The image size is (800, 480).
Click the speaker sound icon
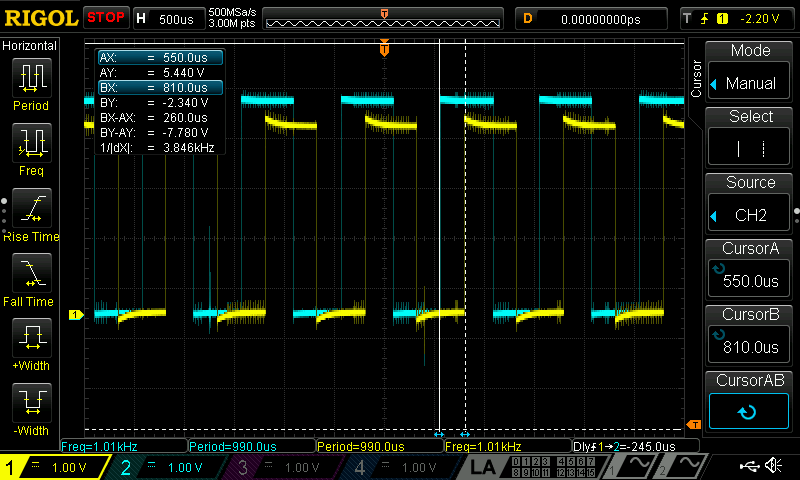pos(773,466)
